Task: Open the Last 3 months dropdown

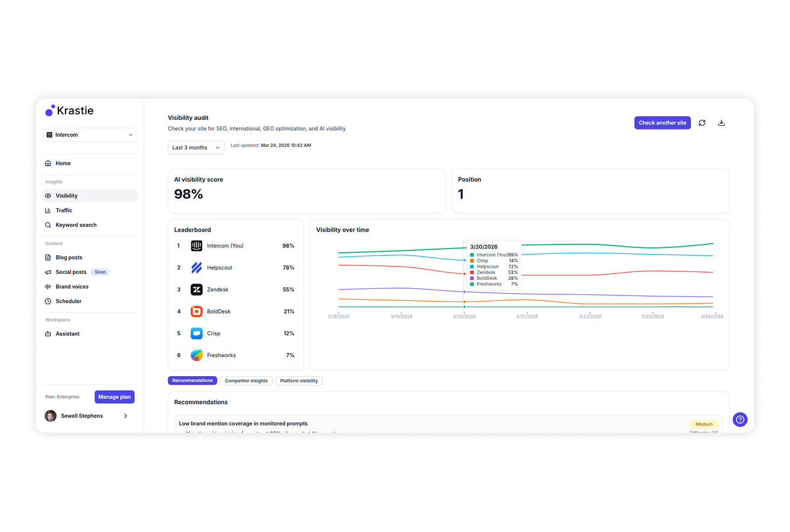Action: tap(196, 147)
